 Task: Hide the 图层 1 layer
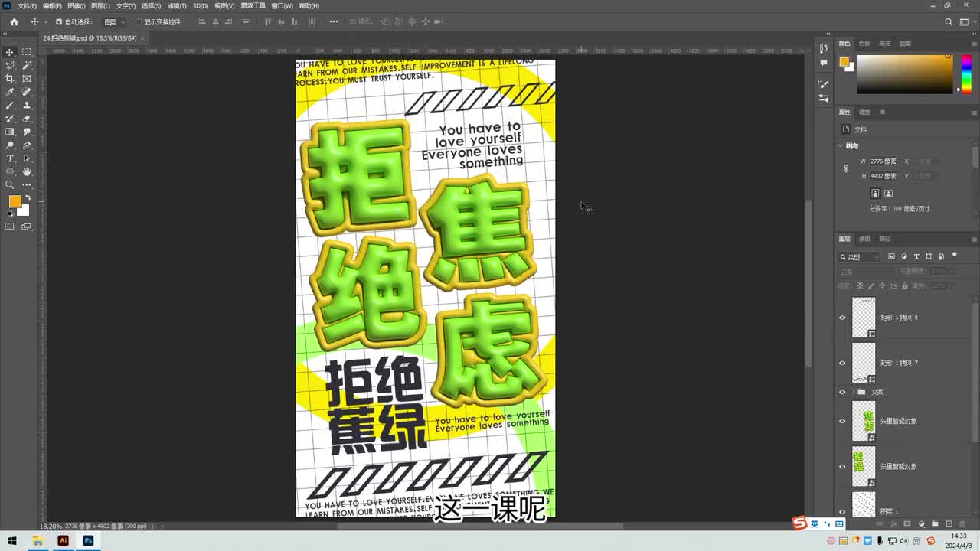click(x=842, y=510)
